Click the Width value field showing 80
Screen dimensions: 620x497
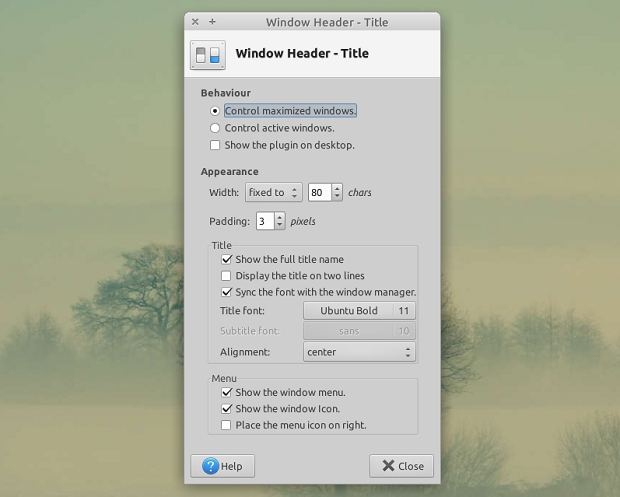click(x=319, y=193)
